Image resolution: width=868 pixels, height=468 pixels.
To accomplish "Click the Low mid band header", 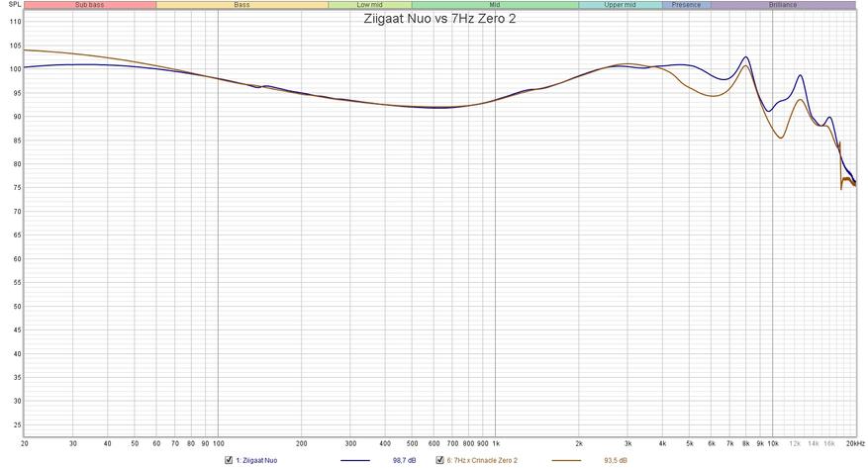I will (x=370, y=5).
